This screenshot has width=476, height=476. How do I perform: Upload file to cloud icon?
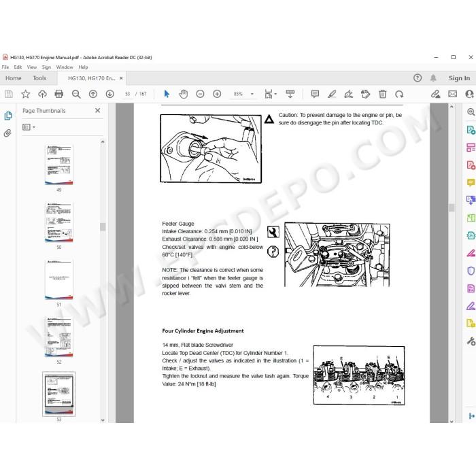pyautogui.click(x=42, y=94)
